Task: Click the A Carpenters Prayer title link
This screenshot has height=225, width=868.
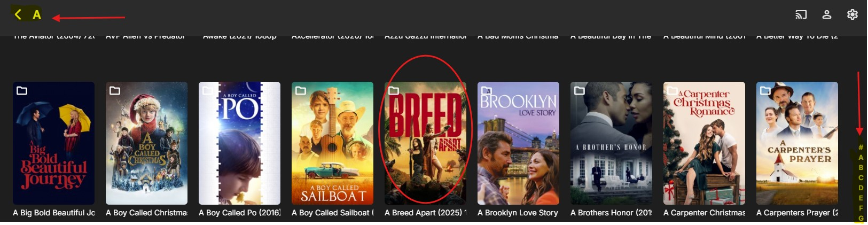Action: (797, 213)
